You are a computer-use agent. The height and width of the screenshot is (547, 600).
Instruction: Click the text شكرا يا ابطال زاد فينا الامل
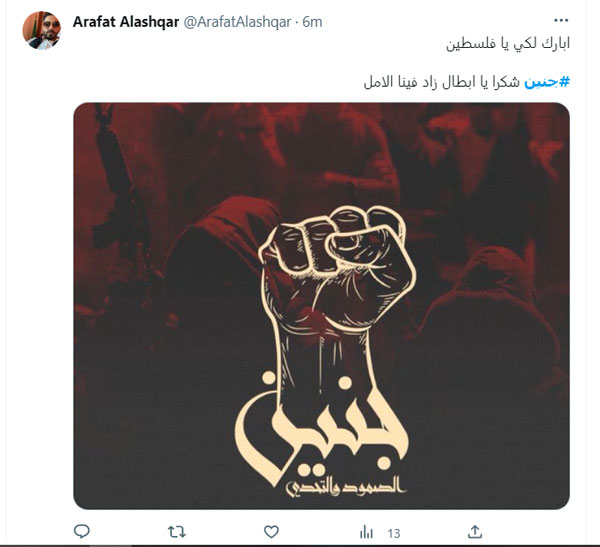[442, 82]
